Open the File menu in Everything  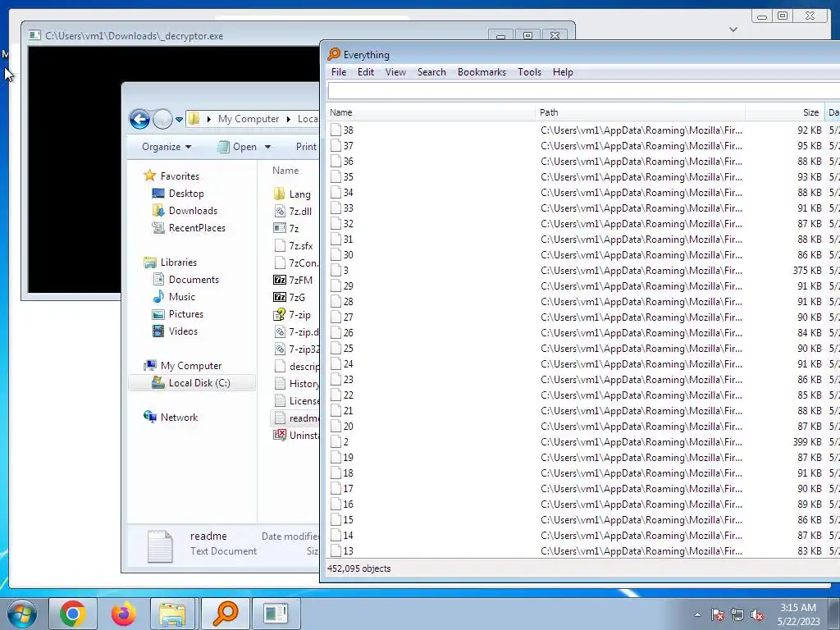(339, 72)
